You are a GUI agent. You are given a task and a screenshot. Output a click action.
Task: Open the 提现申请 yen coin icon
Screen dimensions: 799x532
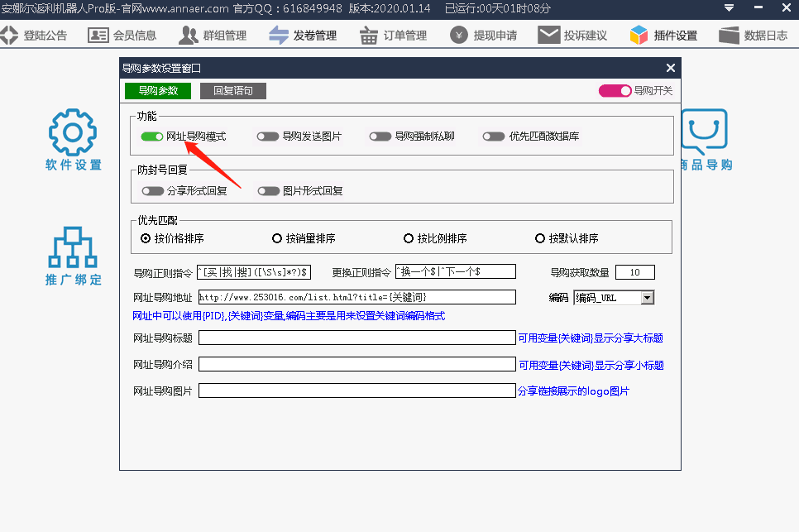pyautogui.click(x=458, y=35)
